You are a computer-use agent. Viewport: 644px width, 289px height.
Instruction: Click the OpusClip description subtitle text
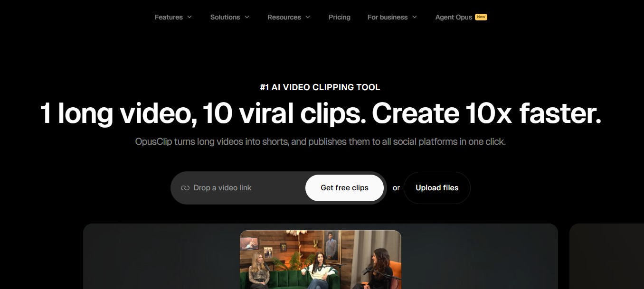(x=320, y=142)
